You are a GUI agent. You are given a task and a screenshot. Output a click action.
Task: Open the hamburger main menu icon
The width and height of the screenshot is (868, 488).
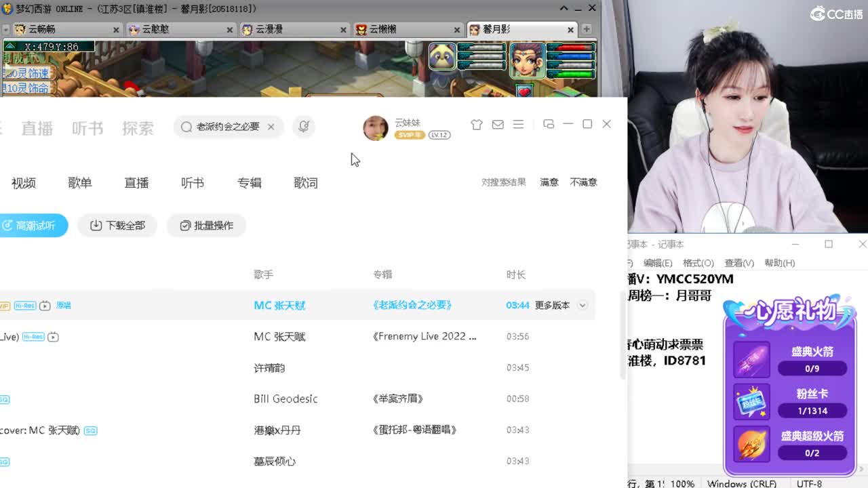(x=518, y=125)
